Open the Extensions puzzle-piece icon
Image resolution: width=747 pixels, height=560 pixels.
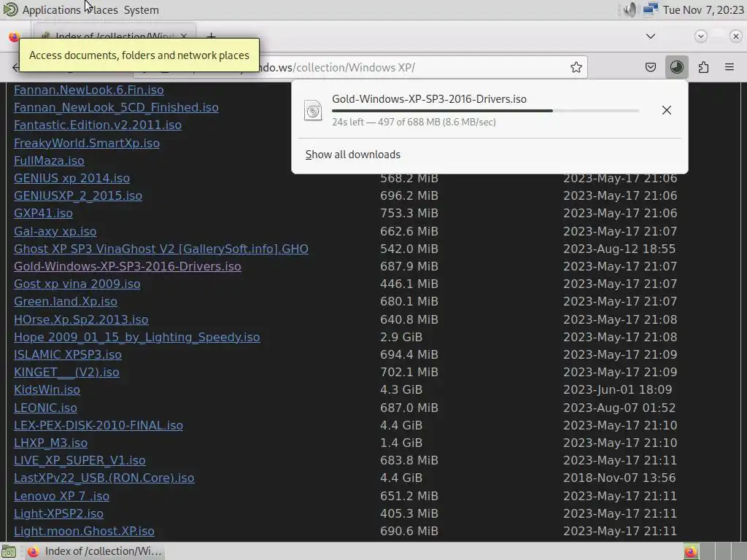704,67
